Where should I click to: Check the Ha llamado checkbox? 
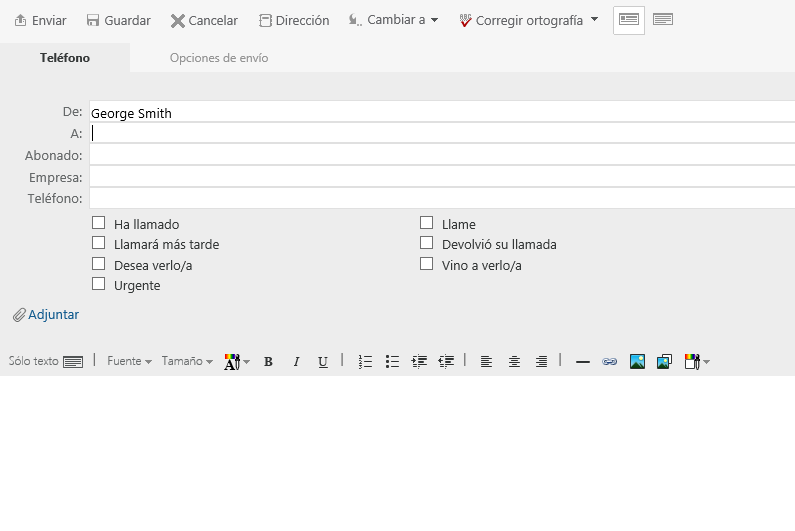(98, 223)
